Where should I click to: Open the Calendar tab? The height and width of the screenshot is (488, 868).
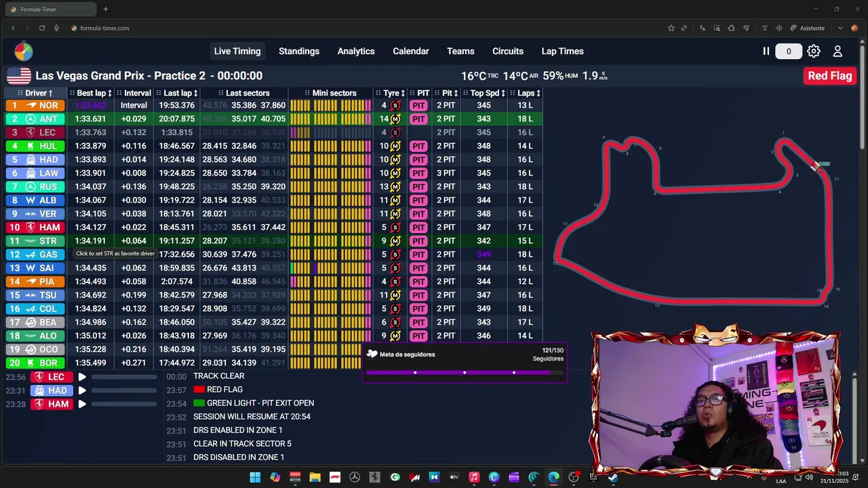tap(411, 51)
